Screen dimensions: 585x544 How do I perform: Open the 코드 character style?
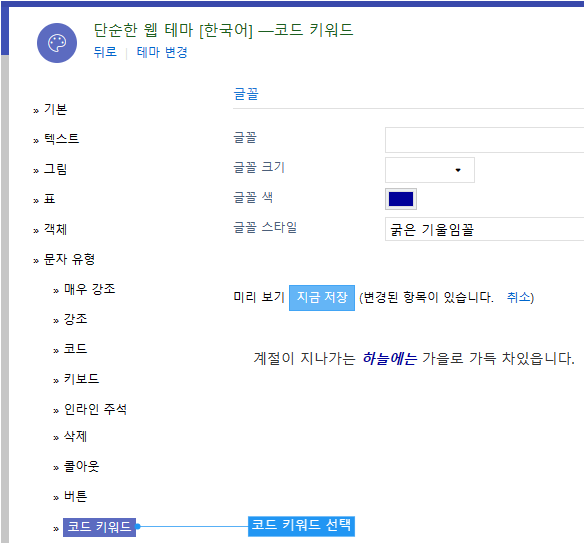coord(75,349)
